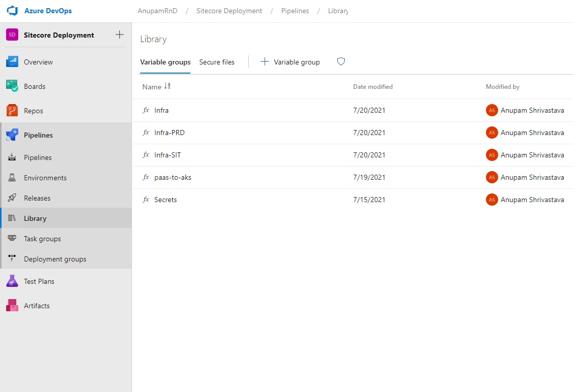Select the Variable groups tab

165,61
